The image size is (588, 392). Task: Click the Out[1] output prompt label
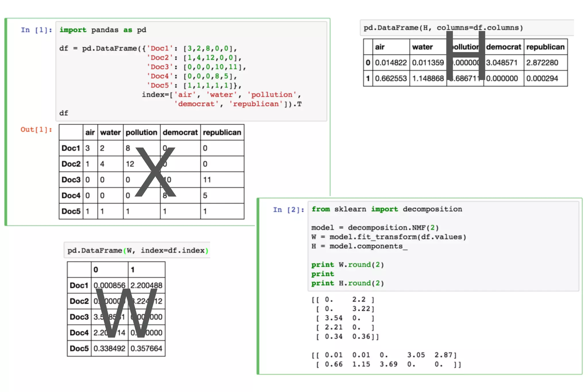[x=36, y=130]
